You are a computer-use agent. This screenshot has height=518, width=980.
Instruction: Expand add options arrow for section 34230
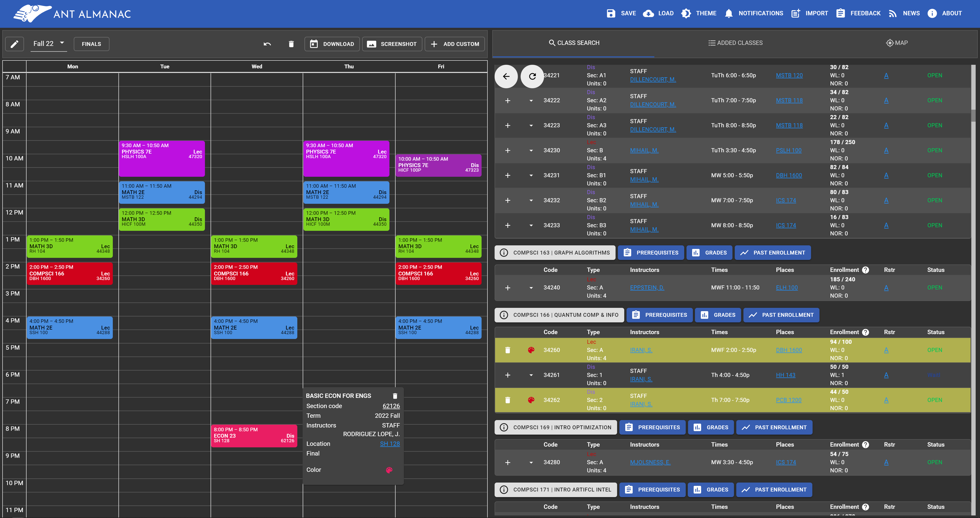tap(531, 151)
